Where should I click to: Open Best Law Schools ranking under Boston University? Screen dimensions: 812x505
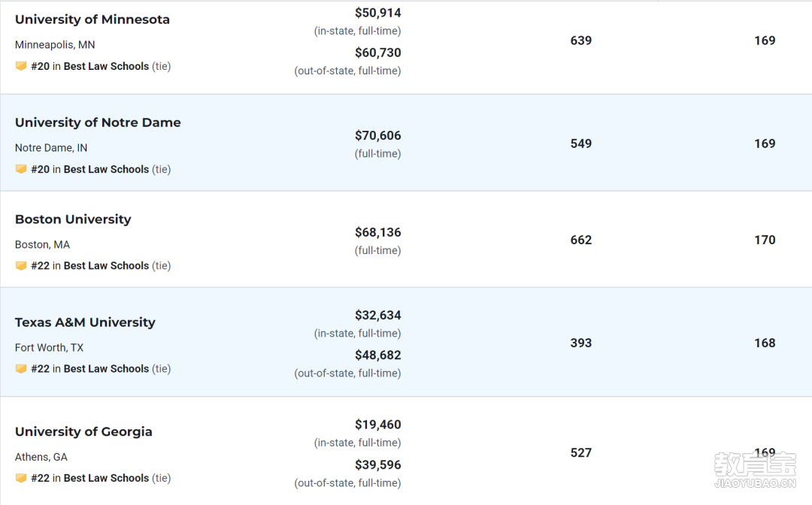click(106, 265)
